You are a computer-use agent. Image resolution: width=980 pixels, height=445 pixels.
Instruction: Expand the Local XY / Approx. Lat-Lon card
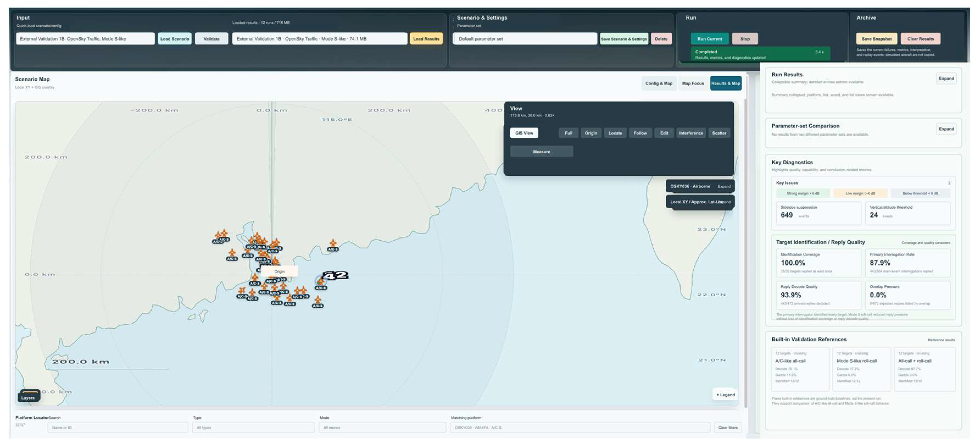724,202
